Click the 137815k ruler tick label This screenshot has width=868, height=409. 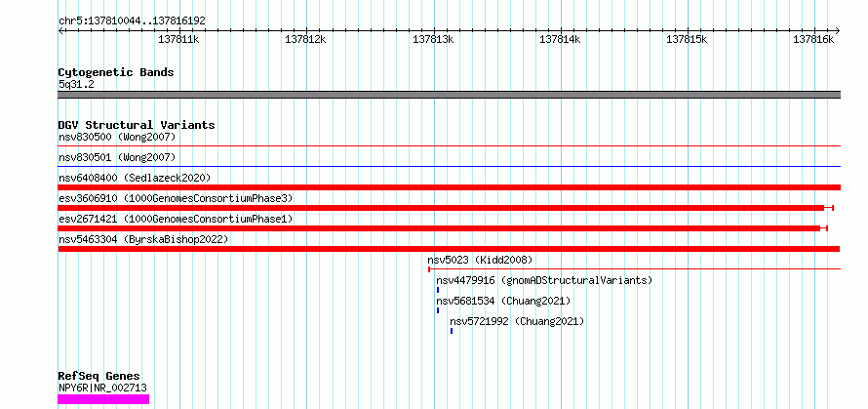tap(687, 40)
